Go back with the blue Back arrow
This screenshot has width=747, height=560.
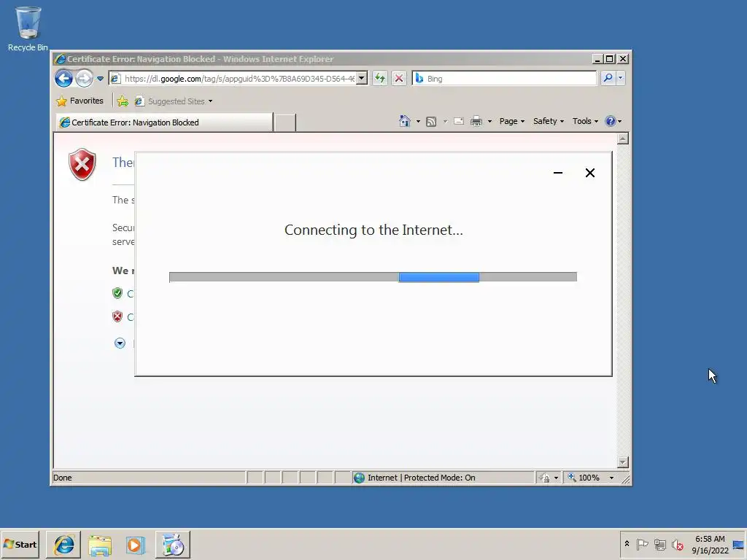pyautogui.click(x=63, y=78)
